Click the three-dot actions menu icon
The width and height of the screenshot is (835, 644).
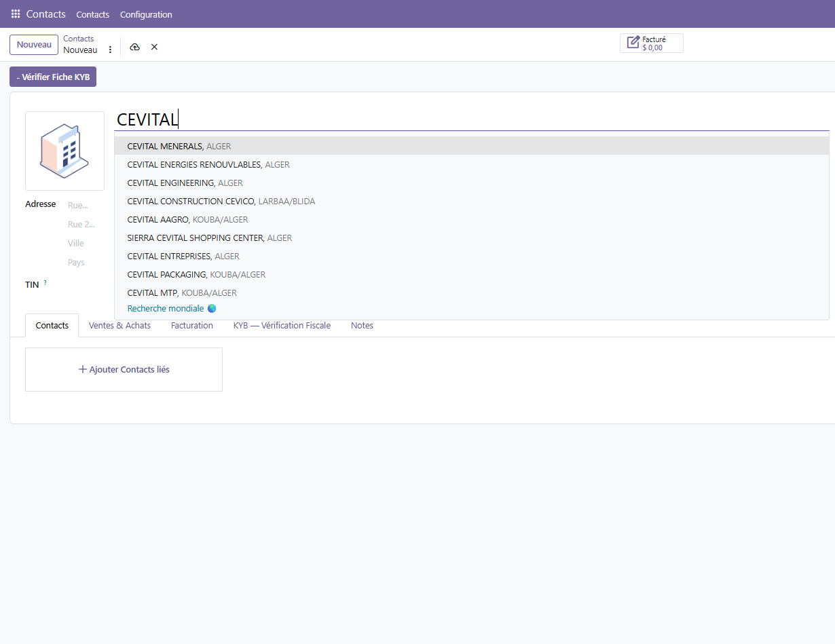[x=111, y=50]
